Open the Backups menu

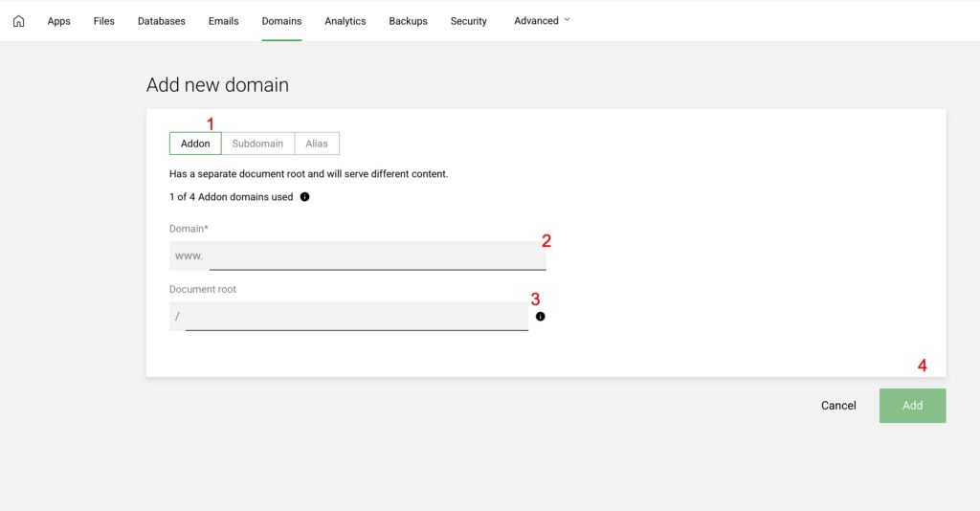pyautogui.click(x=408, y=21)
